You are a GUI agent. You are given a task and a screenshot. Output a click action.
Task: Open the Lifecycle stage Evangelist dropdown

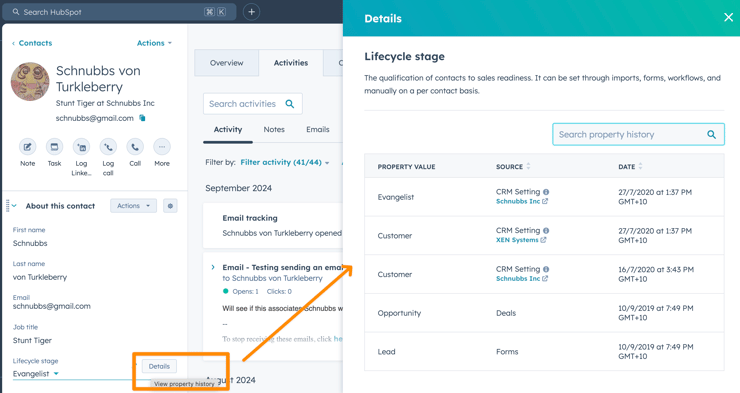(35, 374)
